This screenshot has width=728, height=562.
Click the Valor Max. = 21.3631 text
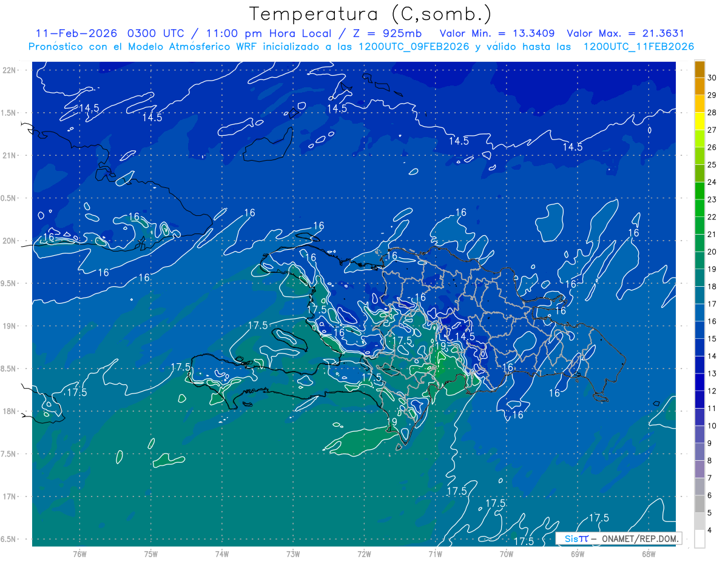(625, 33)
